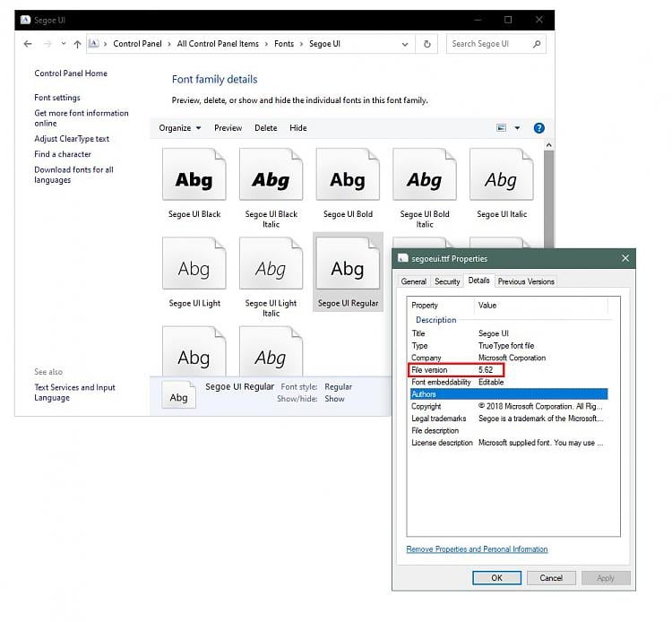Select the Title property row

509,333
